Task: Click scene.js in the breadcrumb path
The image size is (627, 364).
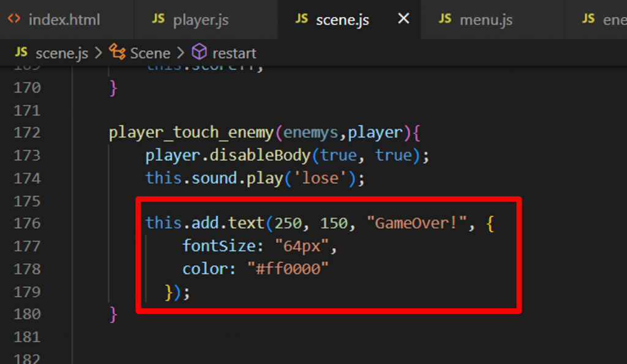Action: tap(62, 53)
